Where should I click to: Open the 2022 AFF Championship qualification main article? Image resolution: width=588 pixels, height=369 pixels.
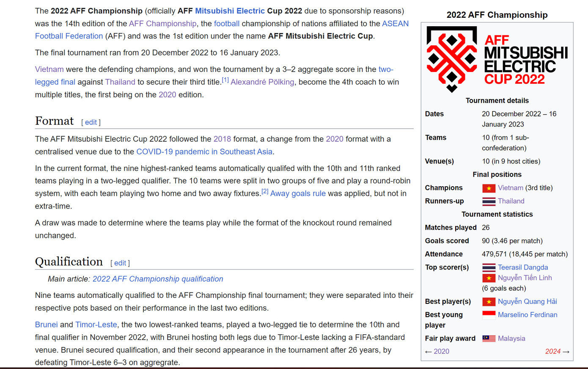click(x=158, y=279)
